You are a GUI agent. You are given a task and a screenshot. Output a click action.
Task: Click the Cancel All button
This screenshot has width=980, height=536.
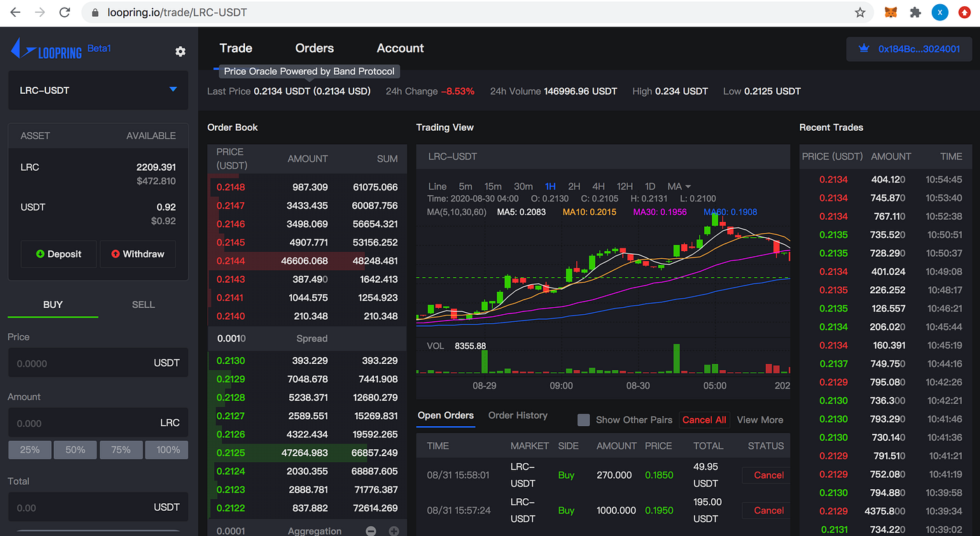click(704, 420)
